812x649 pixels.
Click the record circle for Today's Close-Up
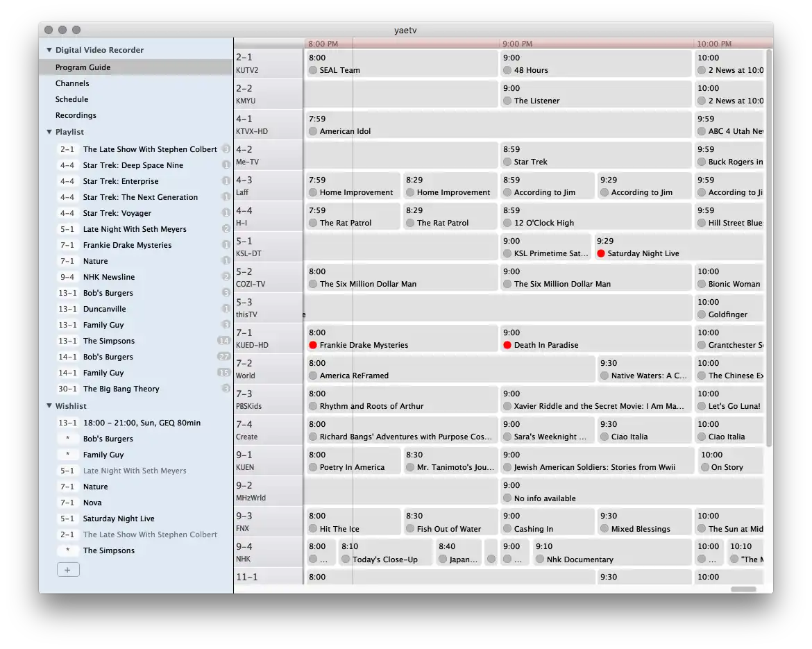click(346, 559)
